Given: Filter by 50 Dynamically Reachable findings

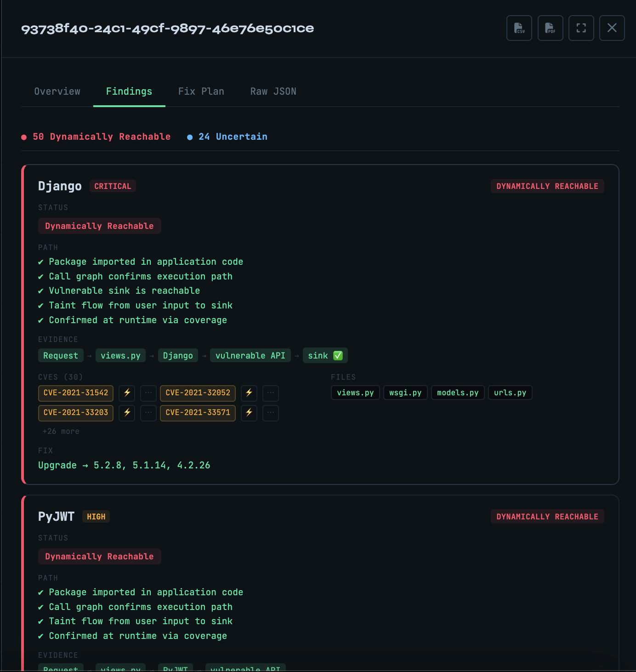Looking at the screenshot, I should 96,137.
